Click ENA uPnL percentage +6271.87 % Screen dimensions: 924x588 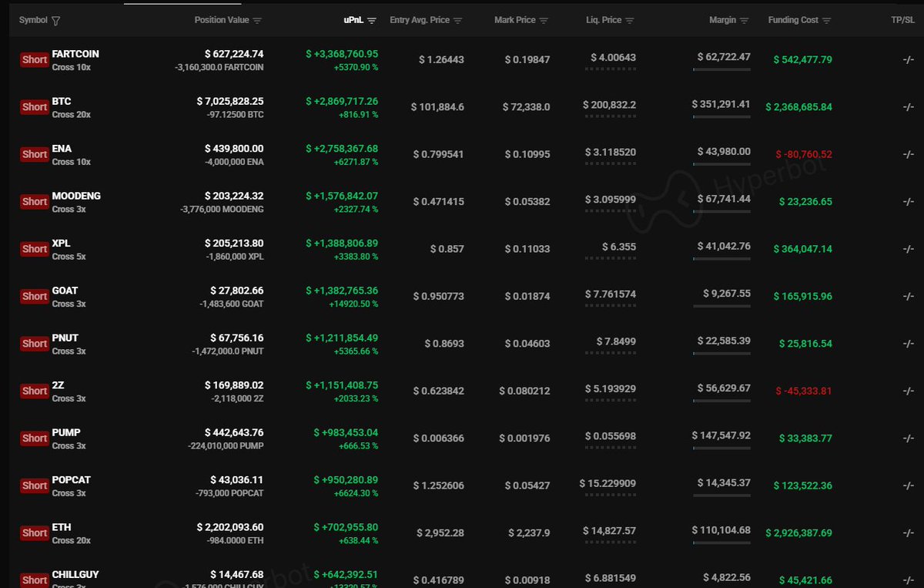(355, 162)
